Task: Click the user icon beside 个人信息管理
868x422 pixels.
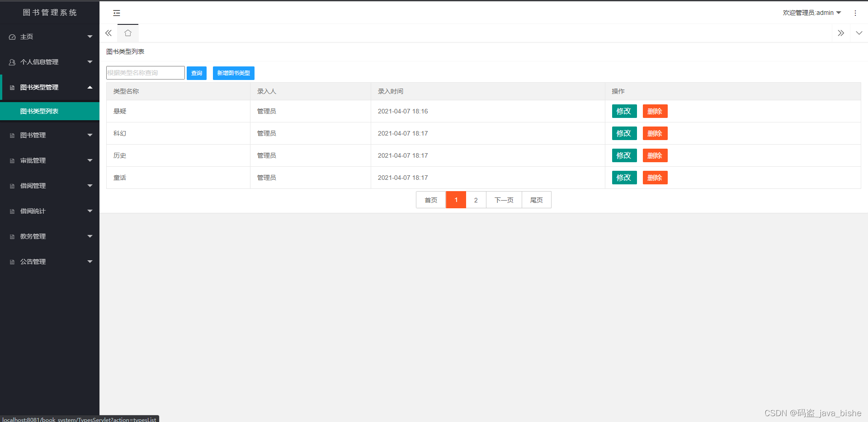Action: tap(12, 62)
